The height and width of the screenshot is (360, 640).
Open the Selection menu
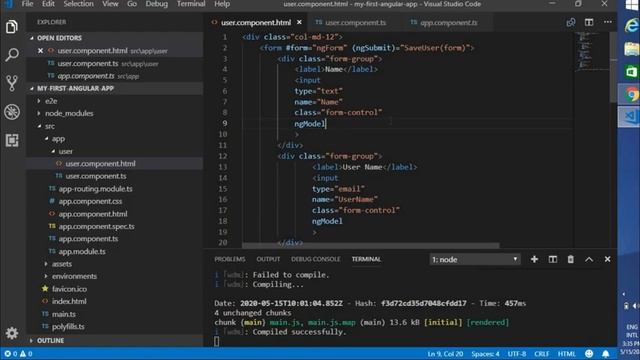pyautogui.click(x=78, y=4)
